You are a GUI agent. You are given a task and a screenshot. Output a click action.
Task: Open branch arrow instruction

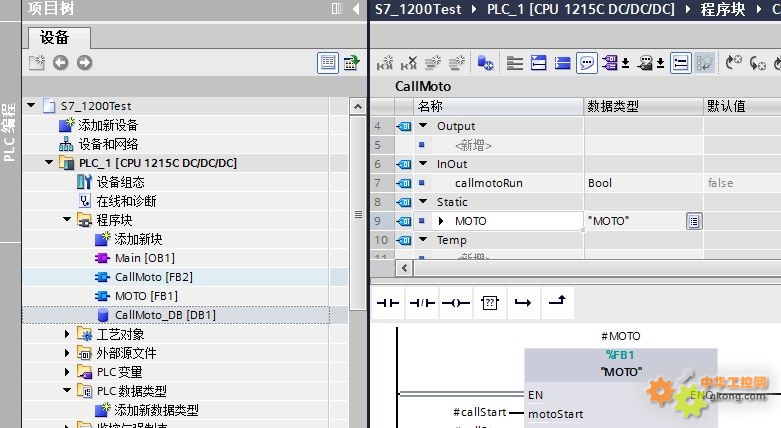pos(523,302)
